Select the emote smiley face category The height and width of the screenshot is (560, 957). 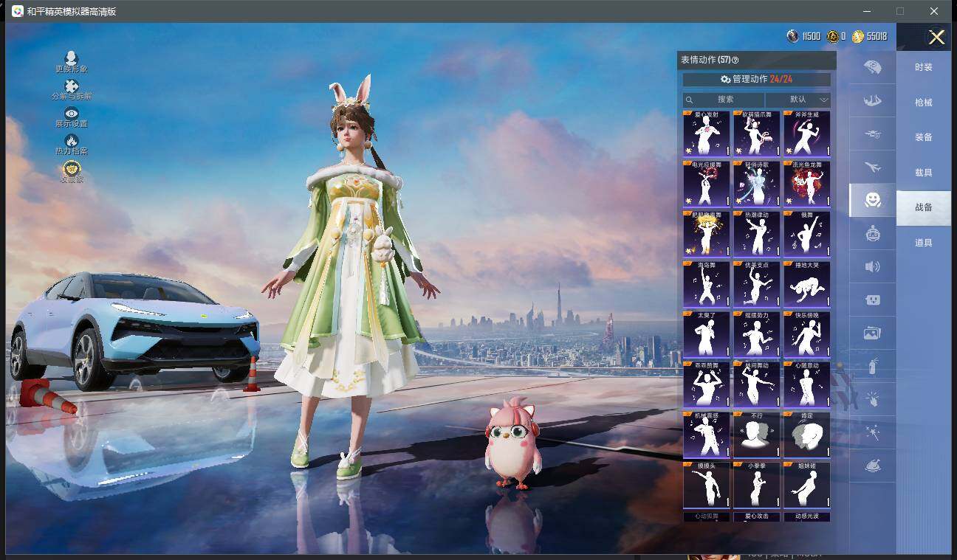[873, 200]
